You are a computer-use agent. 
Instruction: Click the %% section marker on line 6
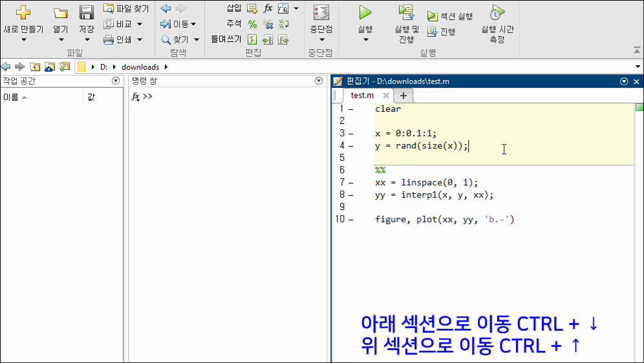(380, 170)
